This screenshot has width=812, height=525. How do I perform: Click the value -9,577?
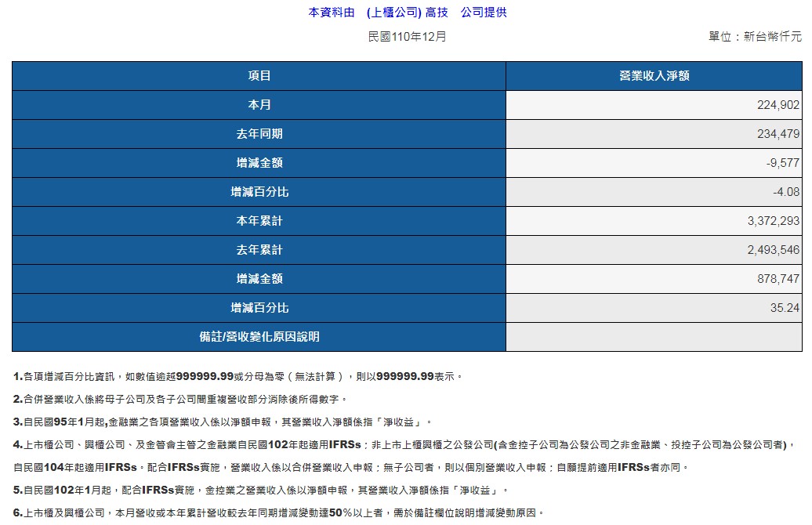coord(782,163)
